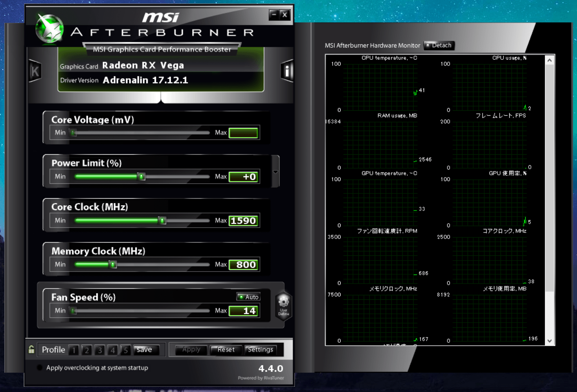Toggle the profile lock icon
The width and height of the screenshot is (577, 392).
[31, 349]
